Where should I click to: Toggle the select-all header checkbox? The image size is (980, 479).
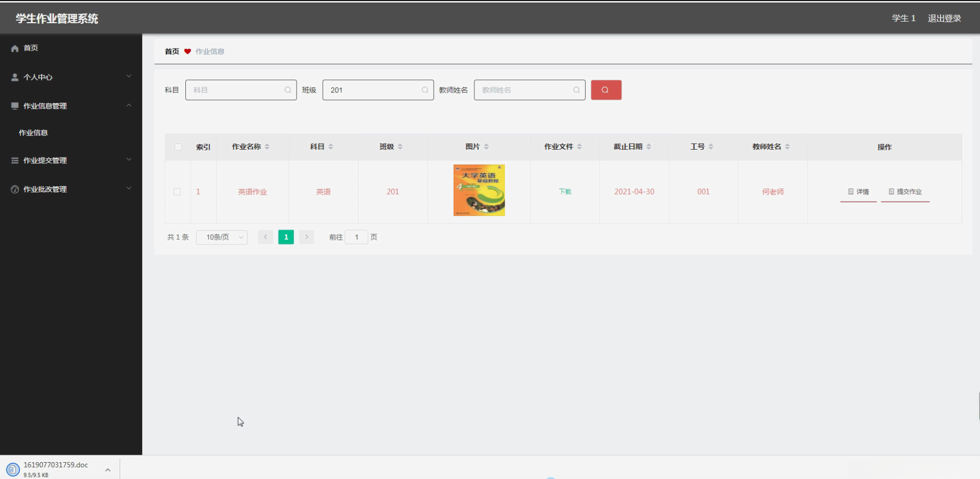click(x=178, y=147)
